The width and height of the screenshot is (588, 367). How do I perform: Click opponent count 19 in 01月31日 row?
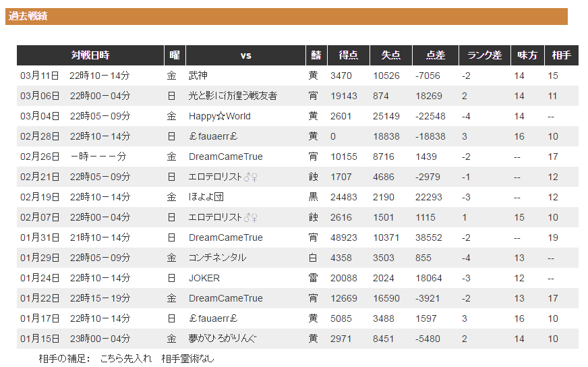pos(553,238)
